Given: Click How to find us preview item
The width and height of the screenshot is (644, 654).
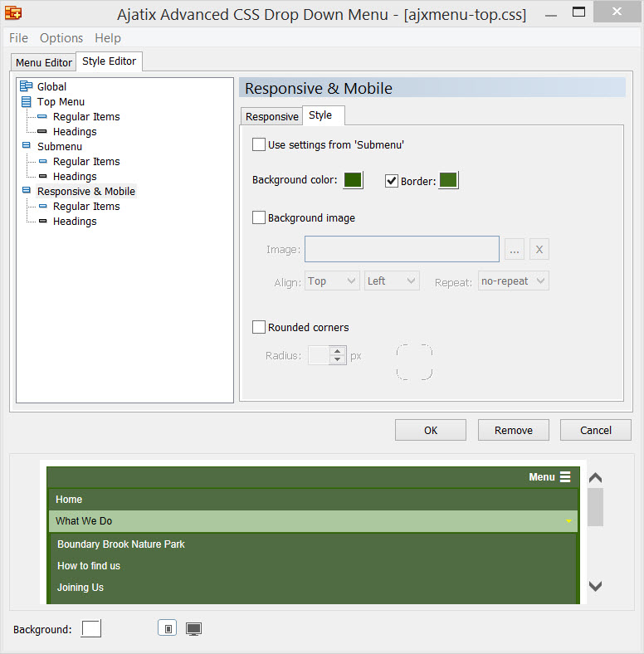Looking at the screenshot, I should (313, 565).
